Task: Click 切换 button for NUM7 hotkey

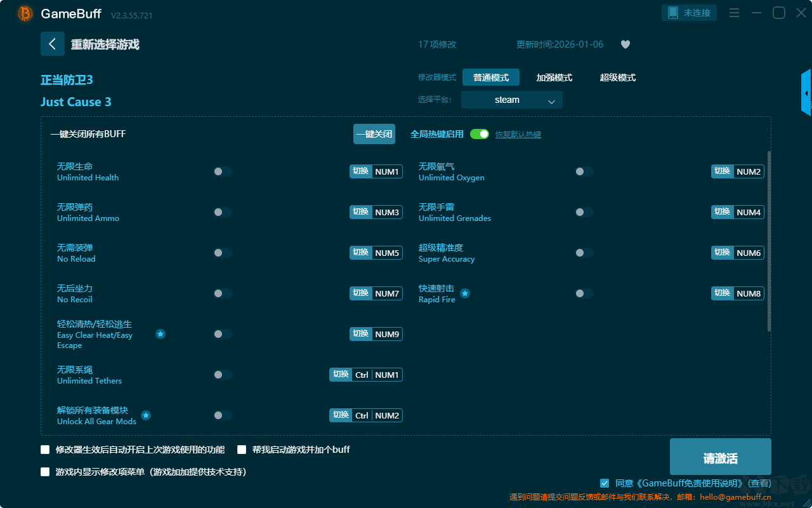Action: (x=360, y=293)
